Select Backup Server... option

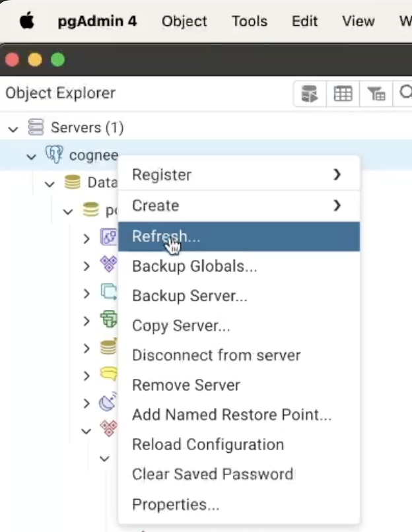238,296
